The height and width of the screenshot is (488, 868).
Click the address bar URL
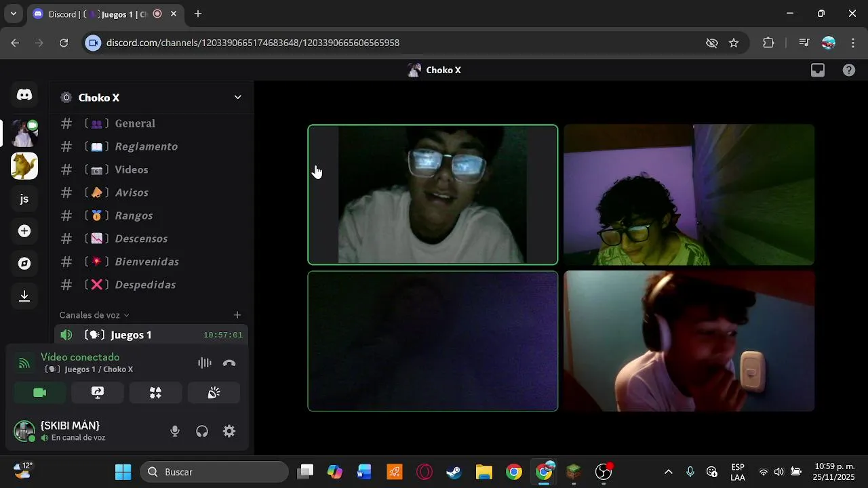[x=253, y=43]
